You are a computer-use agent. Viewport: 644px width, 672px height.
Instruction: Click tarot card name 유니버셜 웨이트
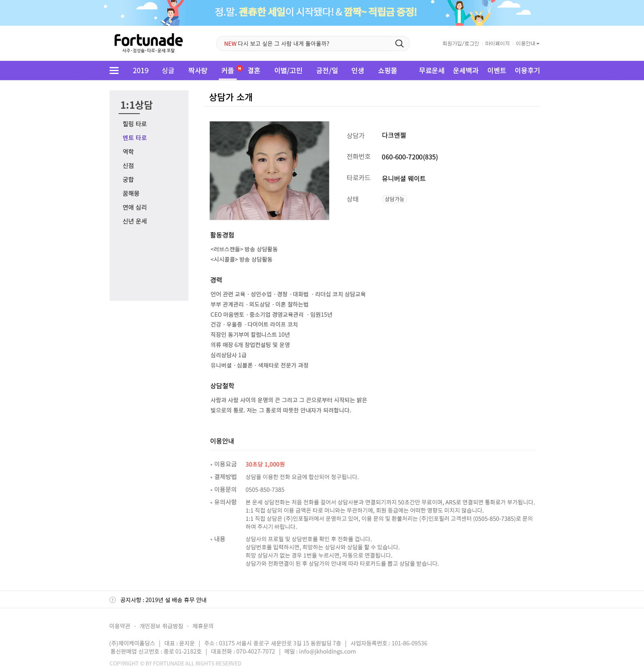point(404,179)
